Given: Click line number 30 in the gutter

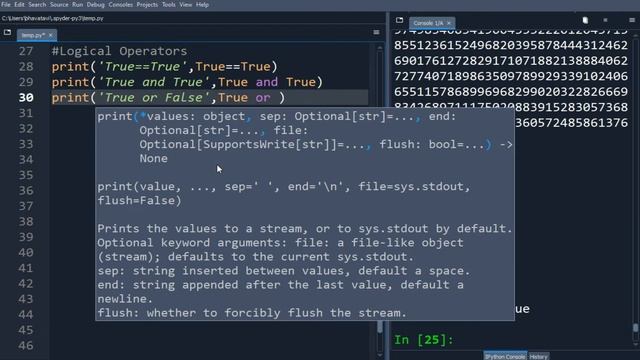Looking at the screenshot, I should tap(26, 98).
